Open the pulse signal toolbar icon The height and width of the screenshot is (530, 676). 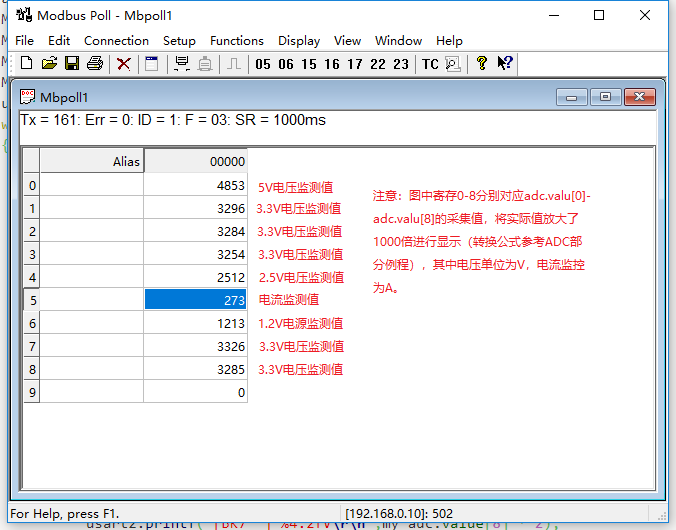pyautogui.click(x=233, y=64)
